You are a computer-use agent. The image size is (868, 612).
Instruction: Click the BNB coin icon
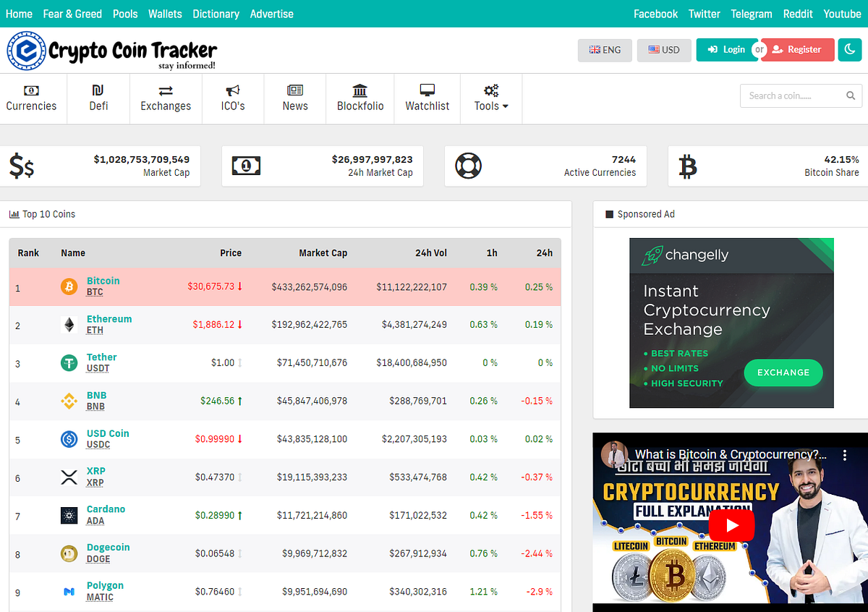click(x=69, y=401)
